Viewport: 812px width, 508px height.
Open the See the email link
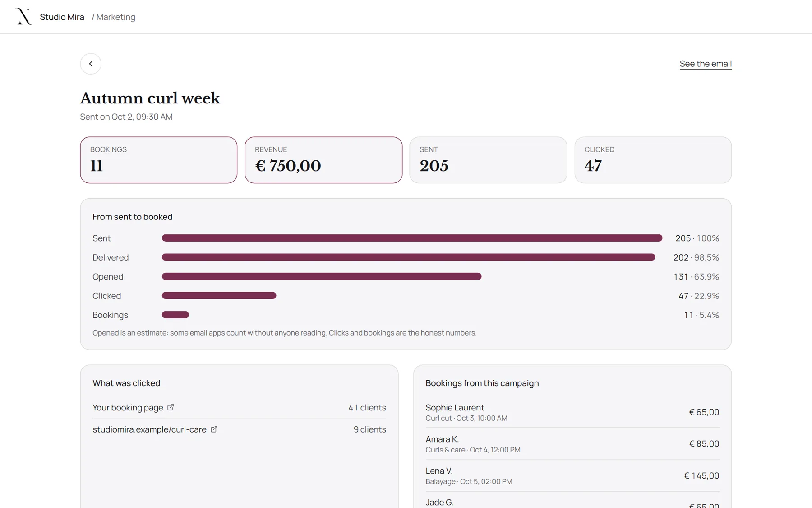click(706, 64)
